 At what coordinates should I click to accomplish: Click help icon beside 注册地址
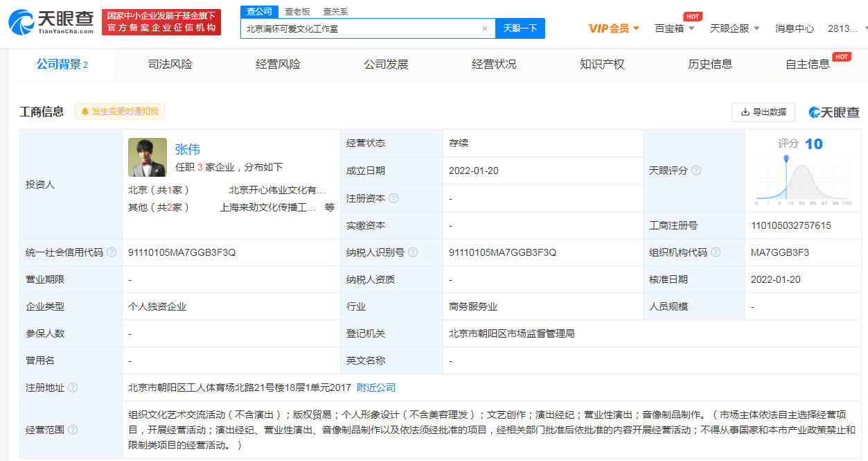coord(73,388)
